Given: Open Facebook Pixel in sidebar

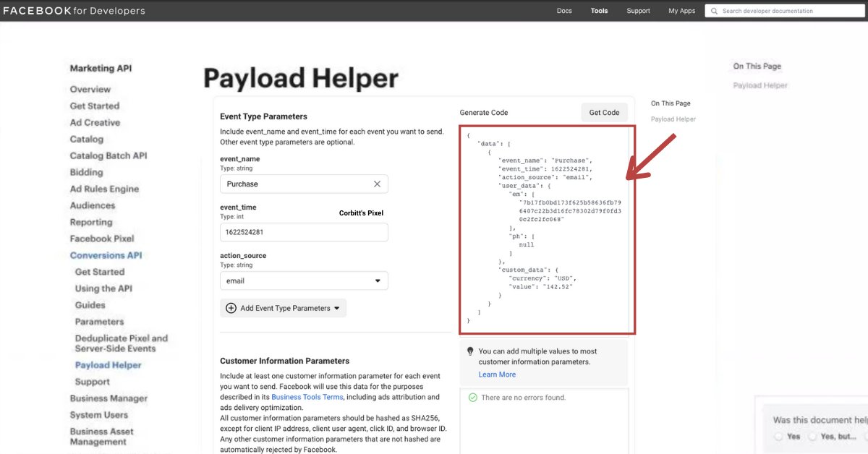Looking at the screenshot, I should coord(102,239).
